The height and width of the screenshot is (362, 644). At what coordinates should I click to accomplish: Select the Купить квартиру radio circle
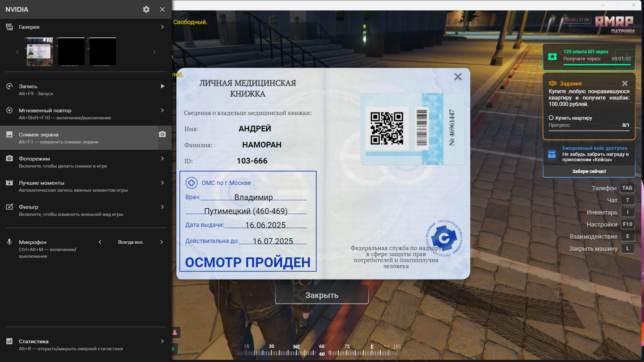[x=551, y=118]
